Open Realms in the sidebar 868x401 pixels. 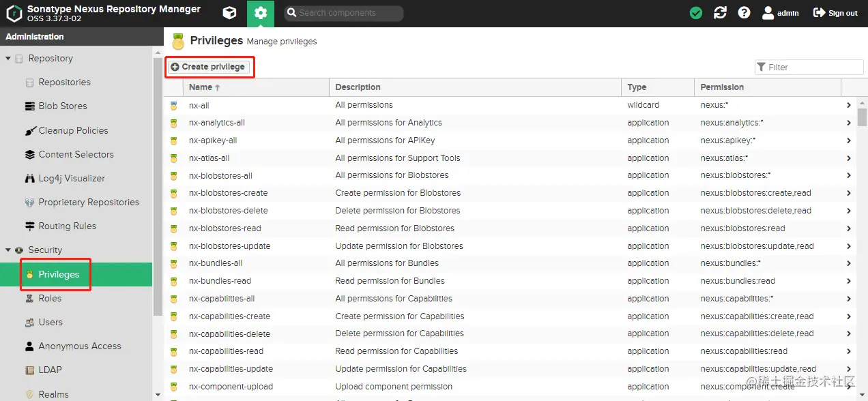pos(53,394)
